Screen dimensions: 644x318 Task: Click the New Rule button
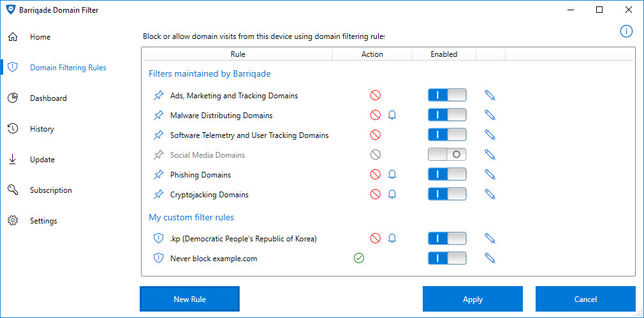tap(190, 299)
